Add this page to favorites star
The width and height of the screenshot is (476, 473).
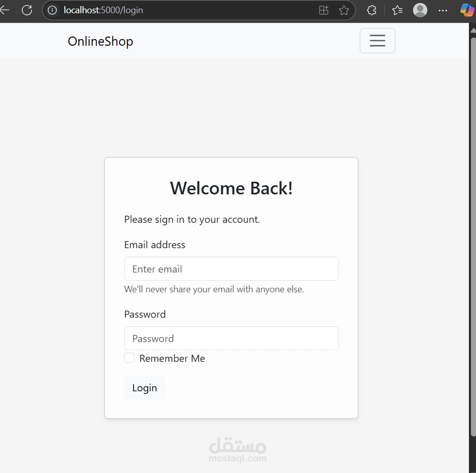click(x=344, y=10)
